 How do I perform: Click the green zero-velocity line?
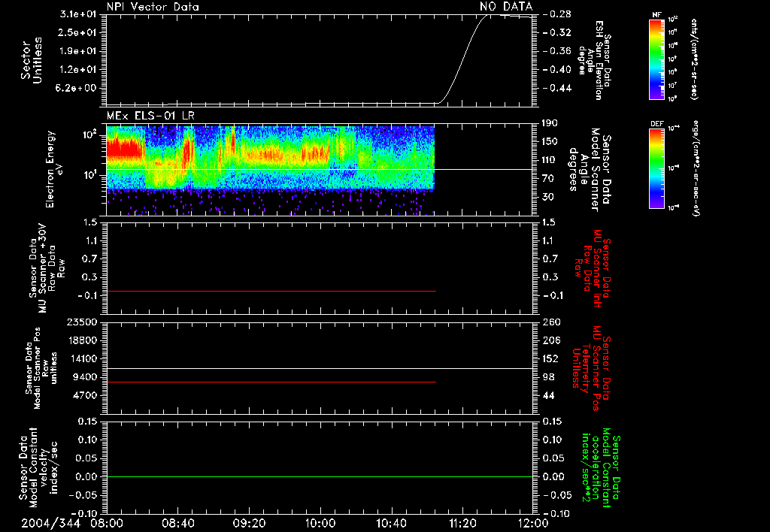(x=320, y=476)
